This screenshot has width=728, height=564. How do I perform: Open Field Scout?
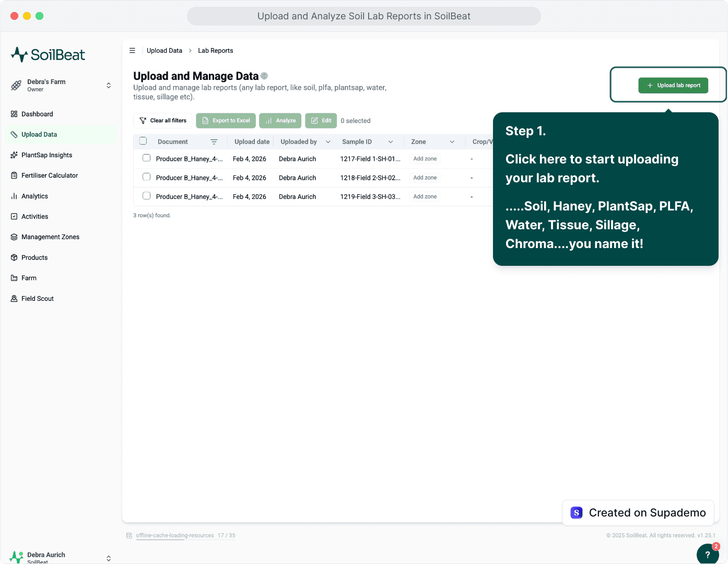[61, 299]
